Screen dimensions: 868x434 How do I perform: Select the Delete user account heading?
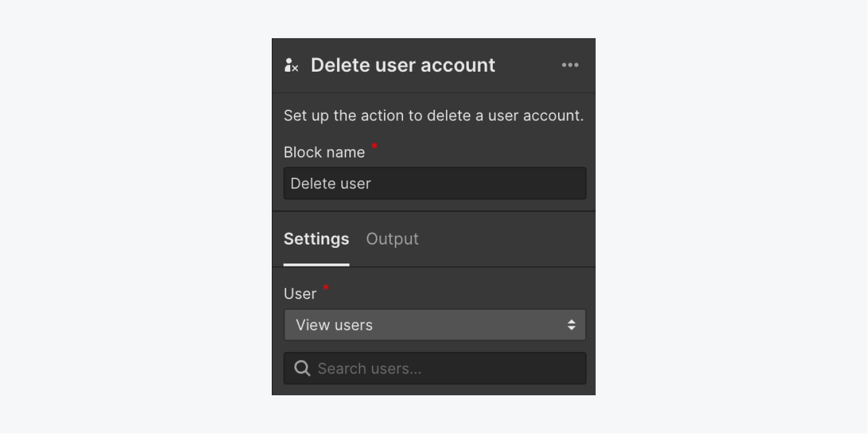point(403,65)
